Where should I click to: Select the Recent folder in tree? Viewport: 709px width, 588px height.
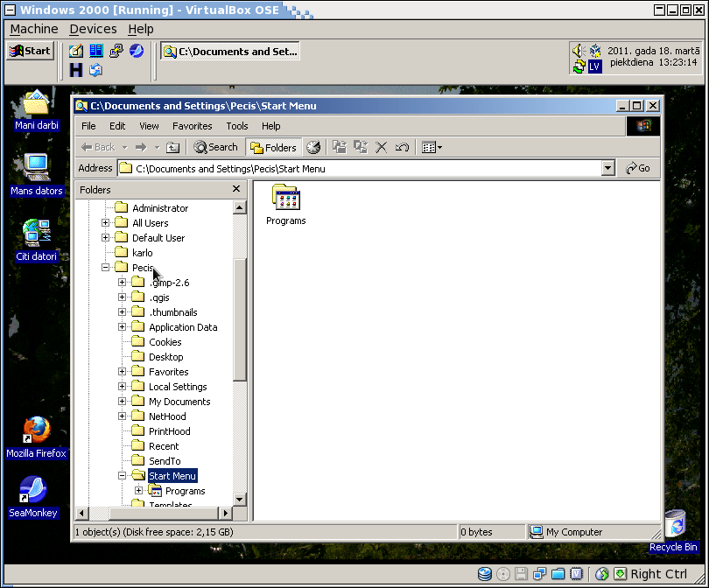coord(164,446)
